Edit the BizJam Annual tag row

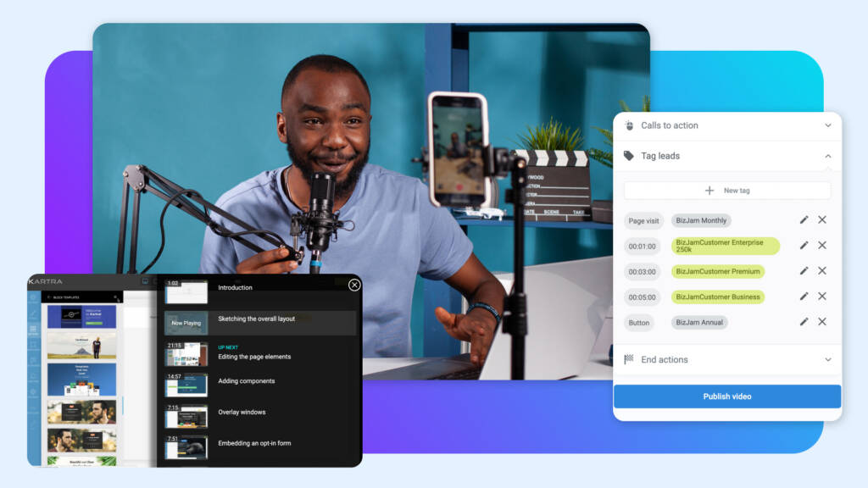coord(804,321)
